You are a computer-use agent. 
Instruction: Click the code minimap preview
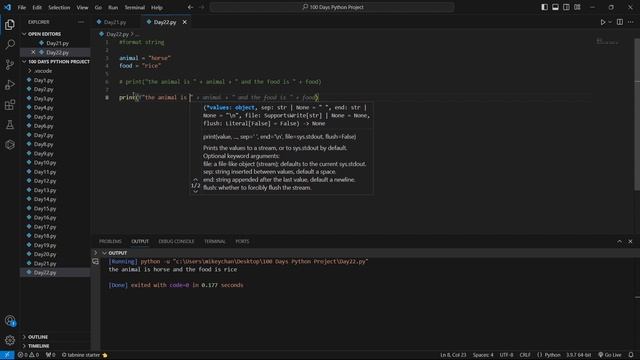608,41
